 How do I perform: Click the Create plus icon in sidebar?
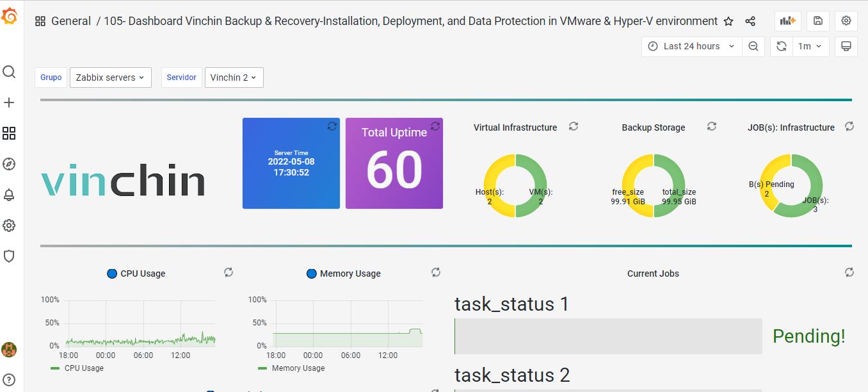point(9,102)
